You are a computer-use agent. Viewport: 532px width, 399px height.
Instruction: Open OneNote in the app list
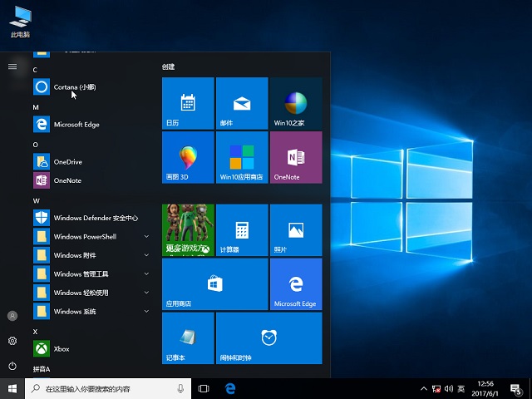tap(91, 180)
